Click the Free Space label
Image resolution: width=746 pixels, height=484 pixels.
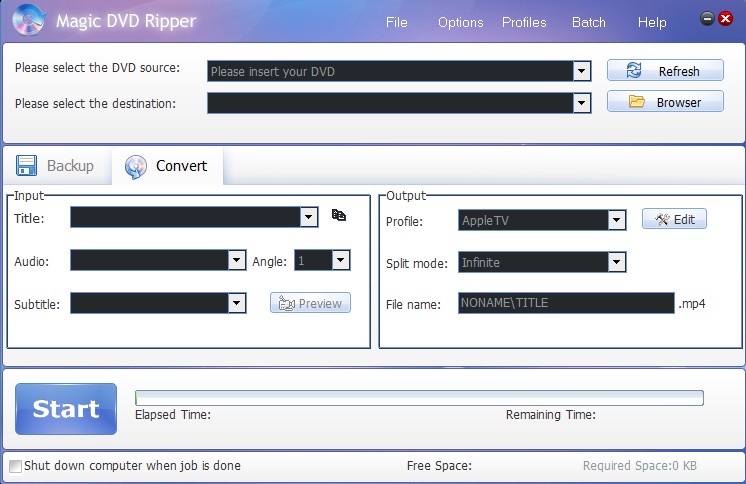(x=439, y=465)
